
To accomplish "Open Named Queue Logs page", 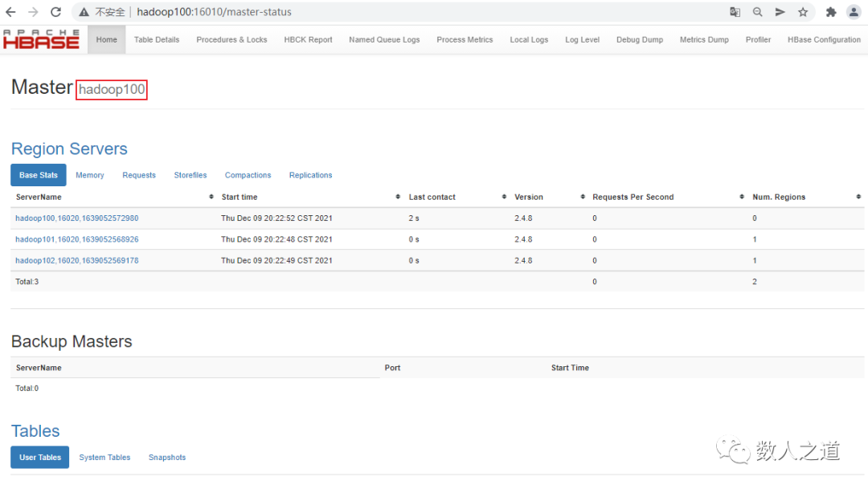I will click(384, 40).
